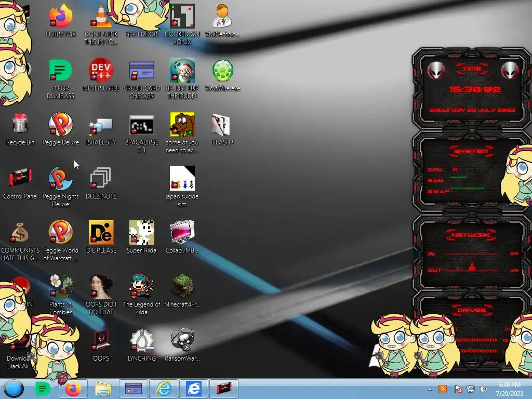The height and width of the screenshot is (399, 532).
Task: Open Firefox from the taskbar
Action: tap(73, 389)
